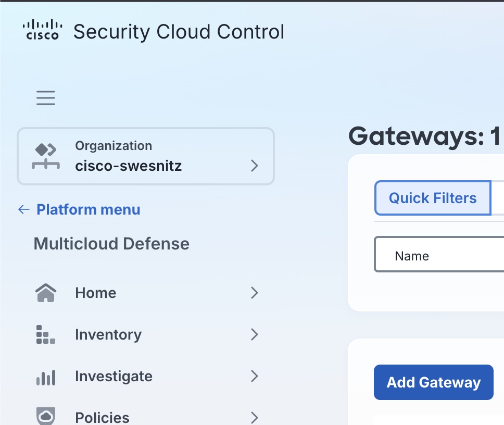The width and height of the screenshot is (504, 425).
Task: Click the Home house icon
Action: 46,293
